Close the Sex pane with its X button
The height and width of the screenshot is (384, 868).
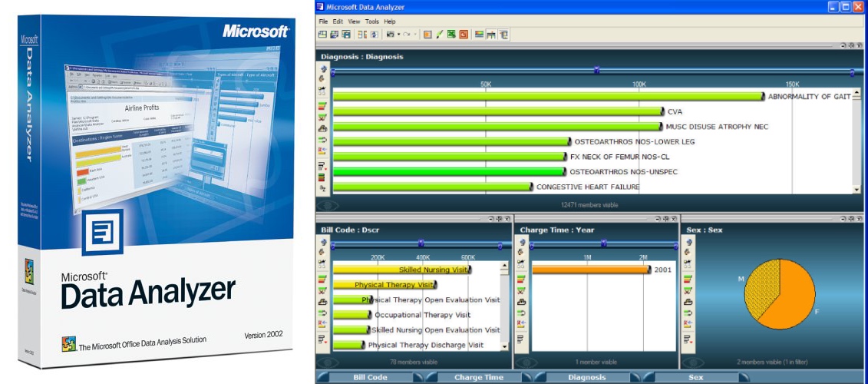coord(861,219)
